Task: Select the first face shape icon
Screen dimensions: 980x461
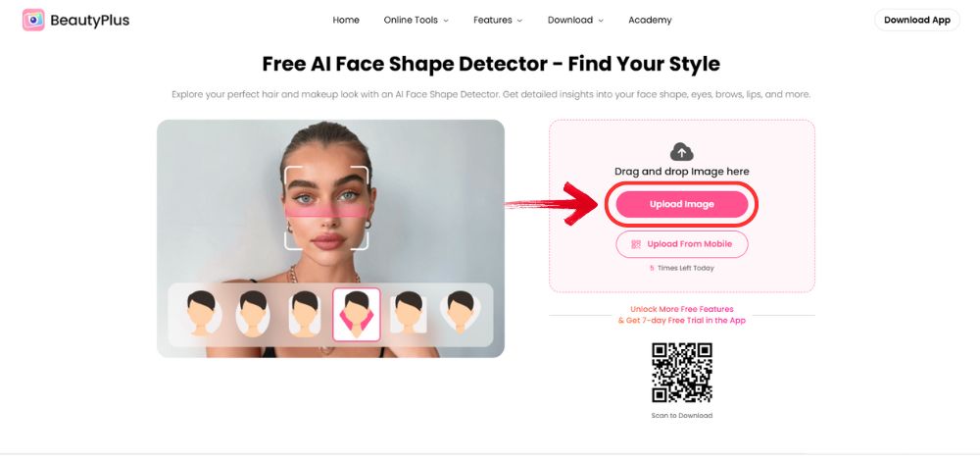Action: coord(203,313)
